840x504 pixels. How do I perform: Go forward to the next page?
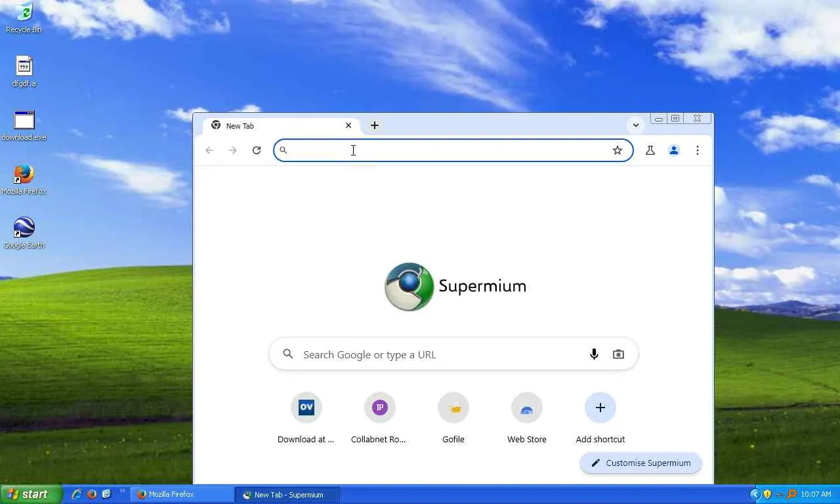pyautogui.click(x=233, y=150)
